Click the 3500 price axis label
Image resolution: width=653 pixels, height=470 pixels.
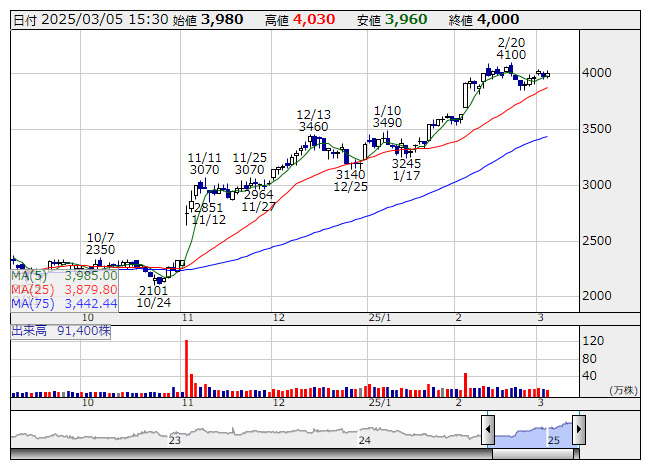(596, 129)
